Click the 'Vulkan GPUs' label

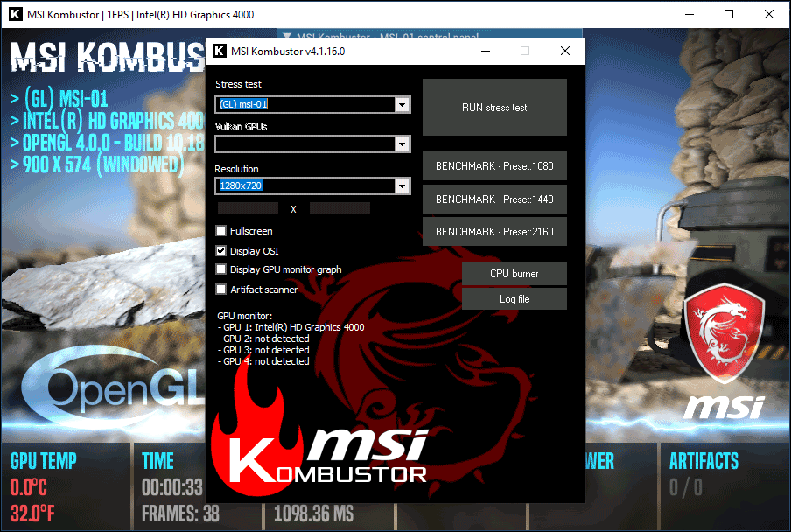coord(241,127)
